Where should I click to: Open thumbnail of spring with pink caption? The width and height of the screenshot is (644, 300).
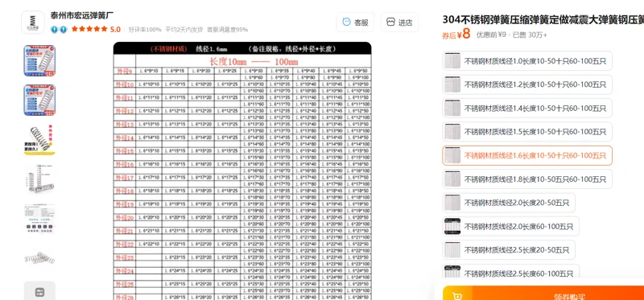click(39, 140)
